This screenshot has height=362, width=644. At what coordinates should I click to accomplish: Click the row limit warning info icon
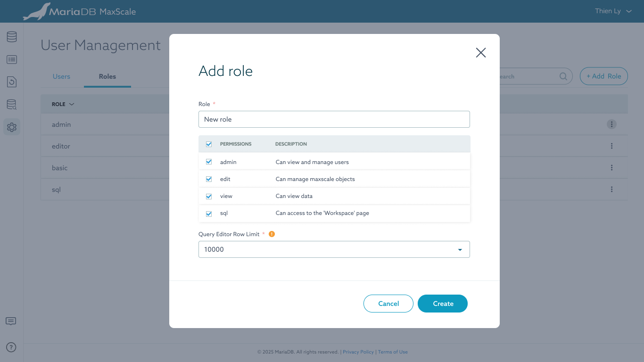[x=272, y=234]
